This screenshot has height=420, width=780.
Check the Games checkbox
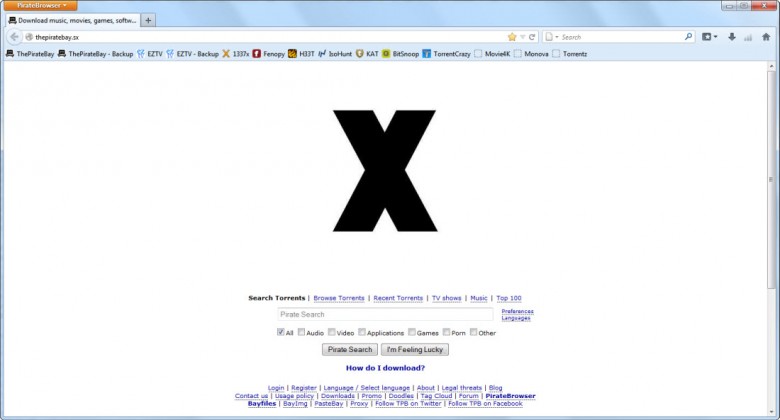tap(411, 332)
